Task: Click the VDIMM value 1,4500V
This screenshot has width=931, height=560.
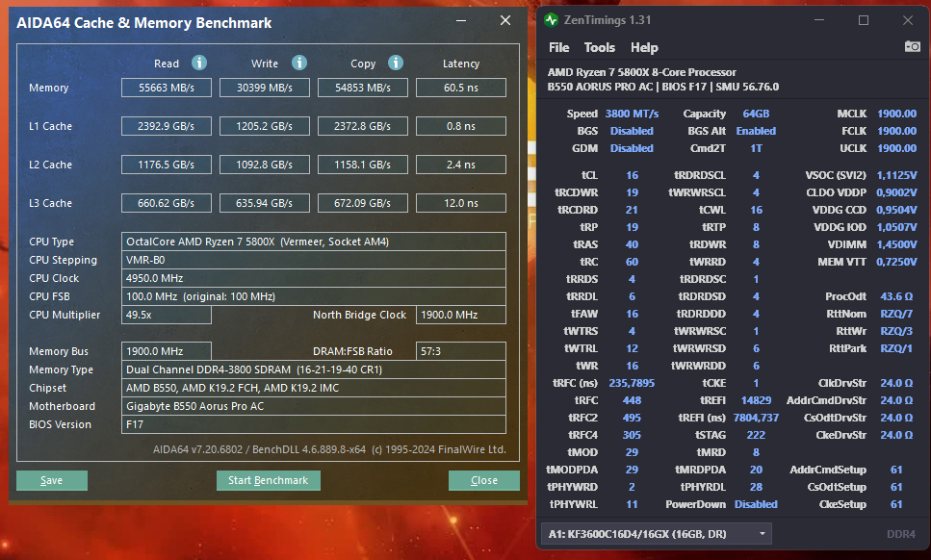Action: (896, 243)
